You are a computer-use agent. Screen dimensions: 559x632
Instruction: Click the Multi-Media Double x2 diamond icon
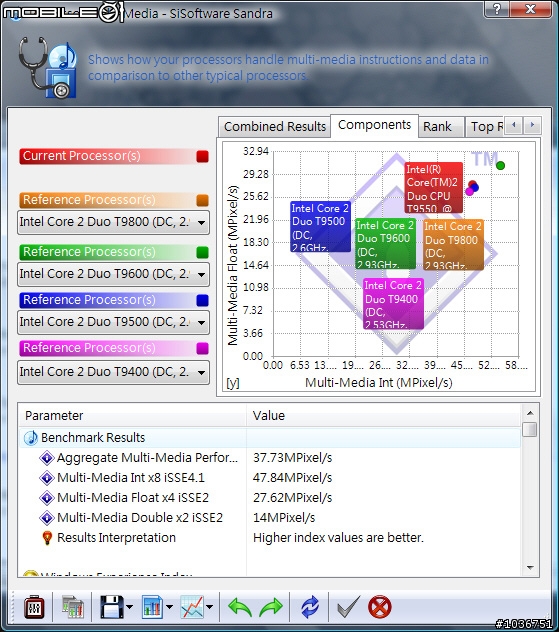[x=47, y=518]
